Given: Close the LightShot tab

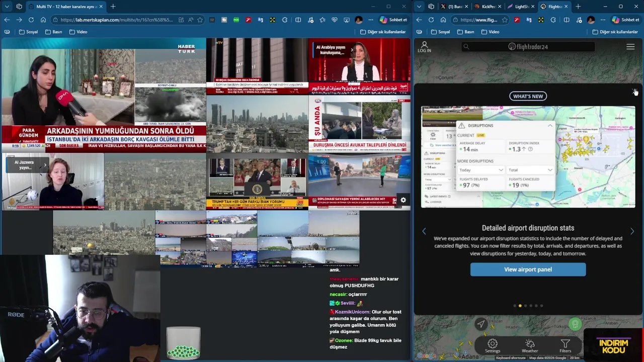Looking at the screenshot, I should pyautogui.click(x=533, y=7).
